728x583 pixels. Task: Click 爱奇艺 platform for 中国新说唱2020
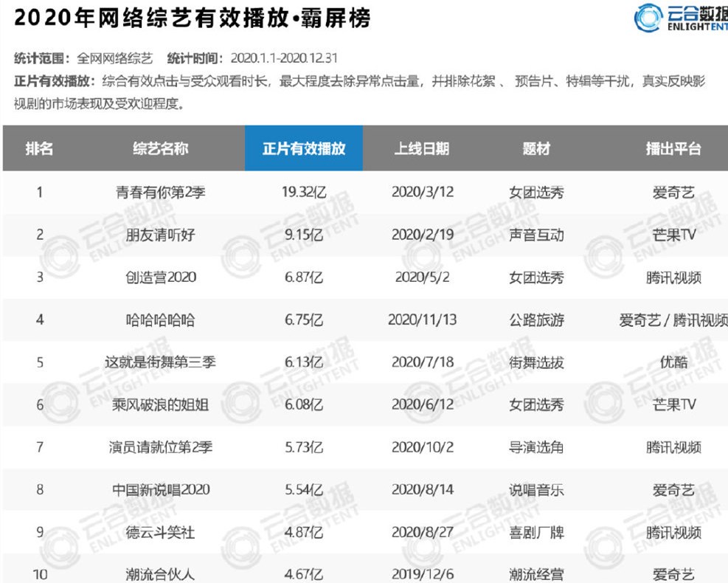pyautogui.click(x=673, y=489)
